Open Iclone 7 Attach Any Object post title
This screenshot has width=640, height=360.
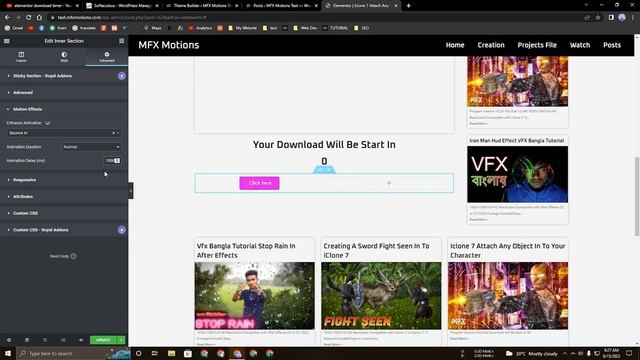click(508, 251)
